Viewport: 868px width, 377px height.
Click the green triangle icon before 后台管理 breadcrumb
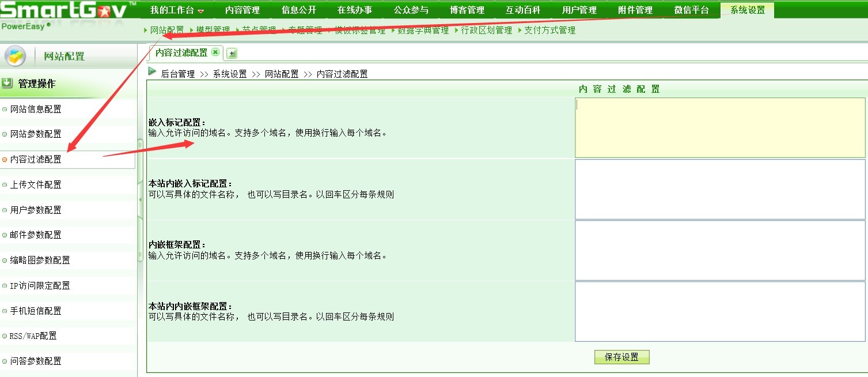[x=152, y=71]
